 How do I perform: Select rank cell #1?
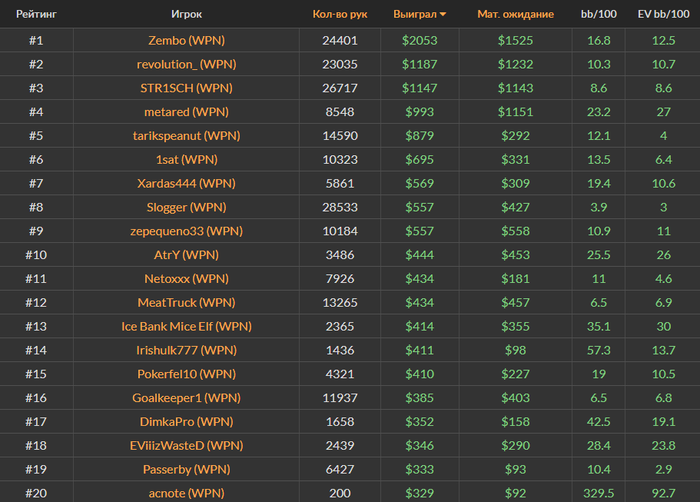[36, 41]
